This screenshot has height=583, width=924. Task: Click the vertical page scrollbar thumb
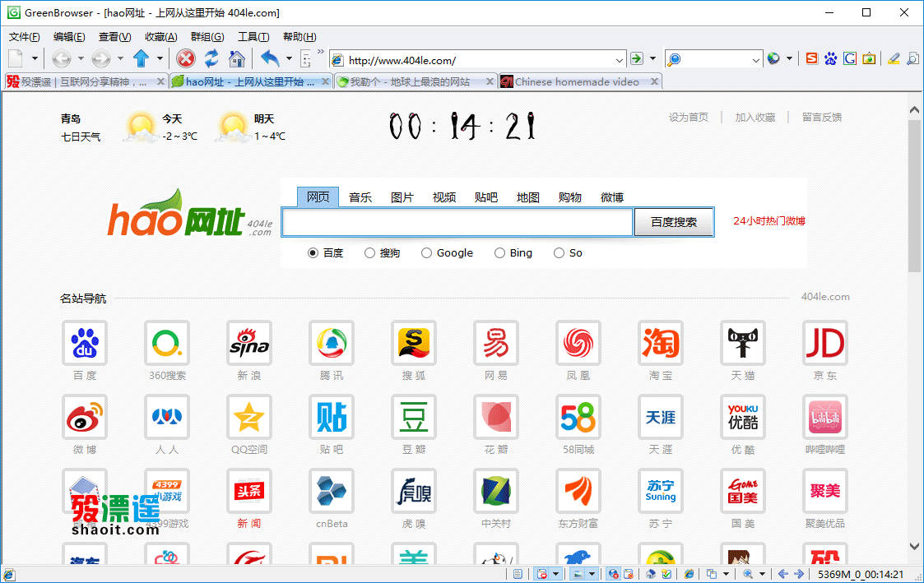click(914, 196)
